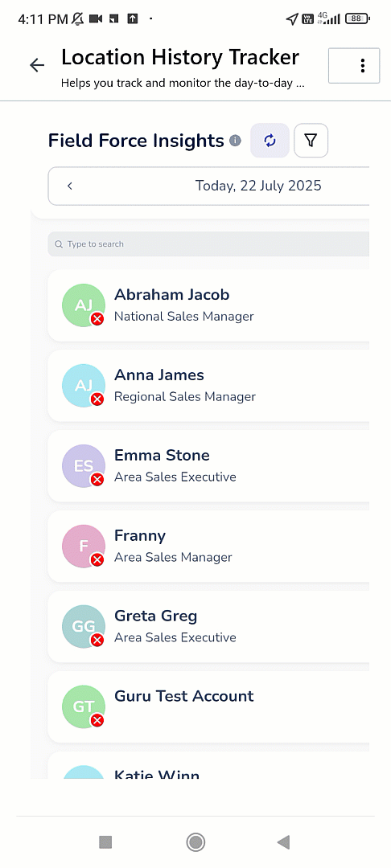Focus the Type to search field
The height and width of the screenshot is (868, 391).
coord(208,244)
